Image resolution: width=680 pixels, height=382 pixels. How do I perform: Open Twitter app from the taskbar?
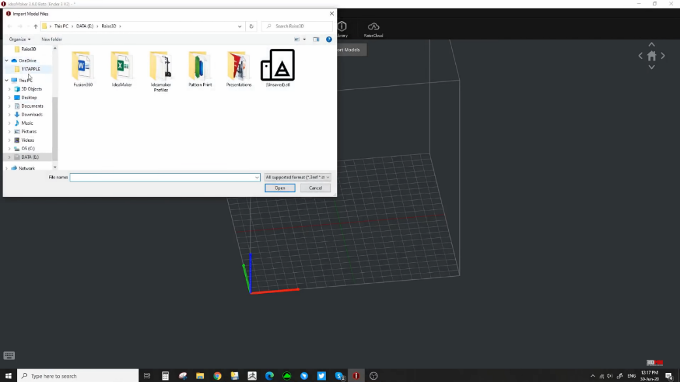click(321, 376)
